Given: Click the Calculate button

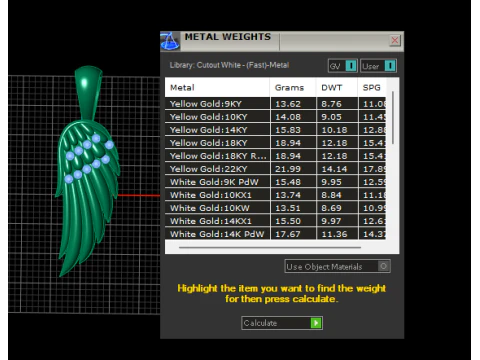Looking at the screenshot, I should (282, 323).
